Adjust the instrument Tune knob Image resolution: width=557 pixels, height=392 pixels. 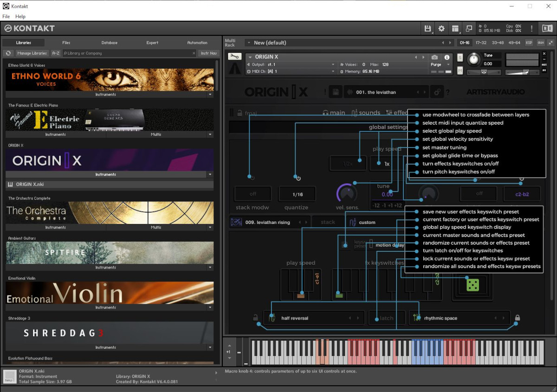tap(473, 59)
